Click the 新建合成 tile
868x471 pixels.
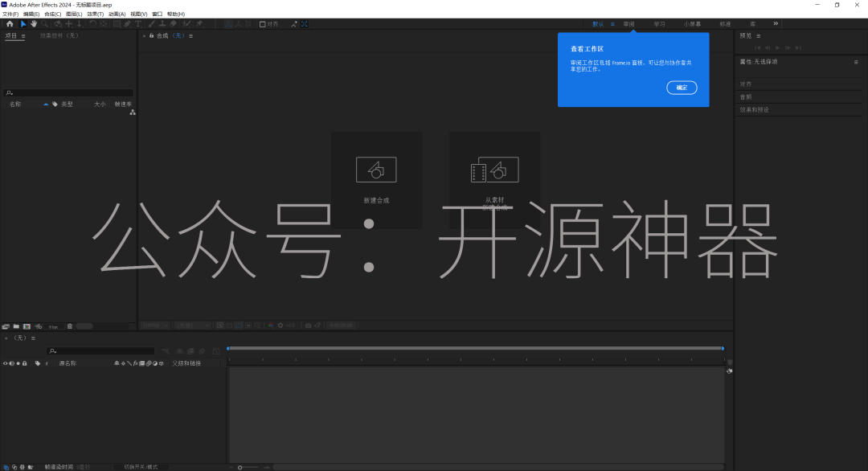(376, 180)
